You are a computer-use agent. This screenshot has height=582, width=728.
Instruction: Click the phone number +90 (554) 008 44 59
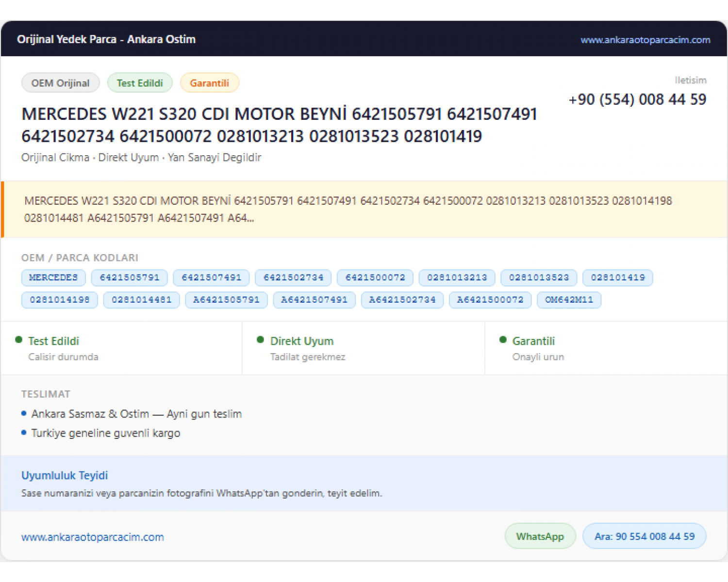coord(637,99)
